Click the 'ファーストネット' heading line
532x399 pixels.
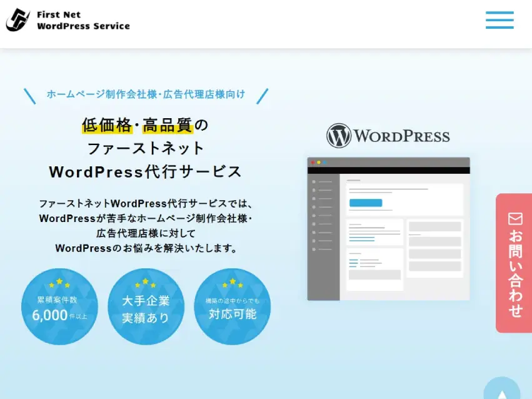point(146,148)
